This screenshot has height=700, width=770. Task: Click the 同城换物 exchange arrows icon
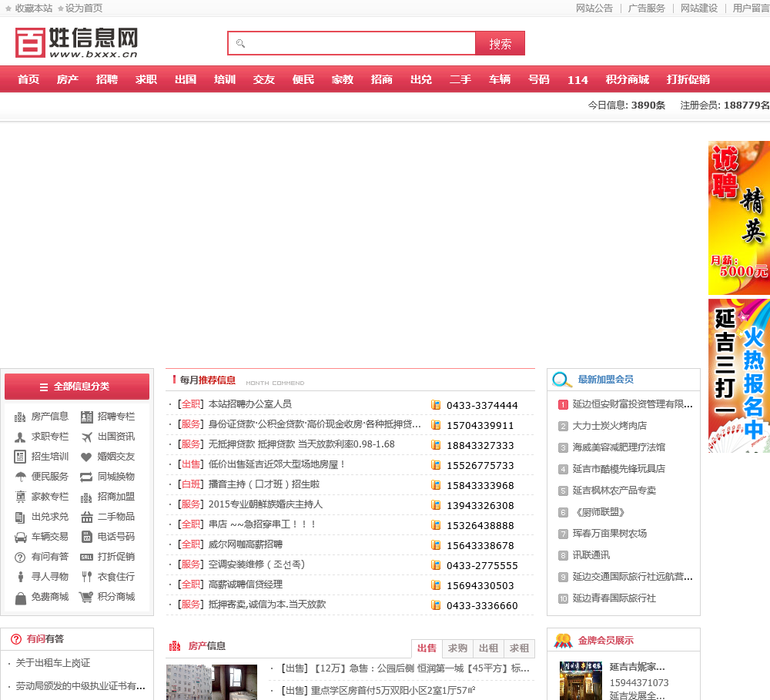(x=86, y=477)
